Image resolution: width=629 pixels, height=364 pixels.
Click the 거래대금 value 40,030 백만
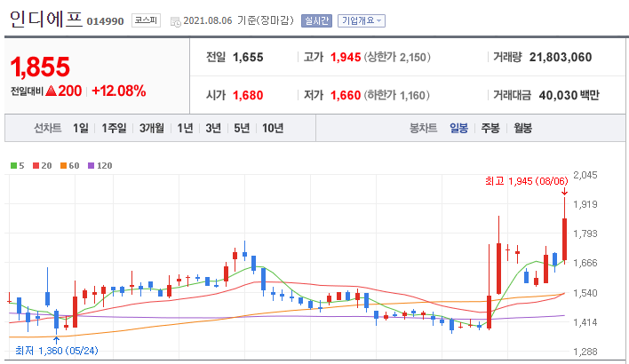pos(569,95)
